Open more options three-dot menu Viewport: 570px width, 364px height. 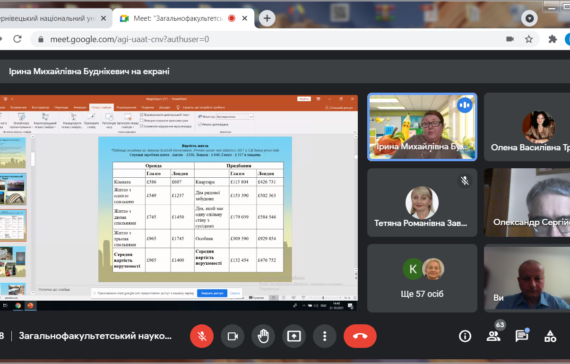pyautogui.click(x=325, y=336)
